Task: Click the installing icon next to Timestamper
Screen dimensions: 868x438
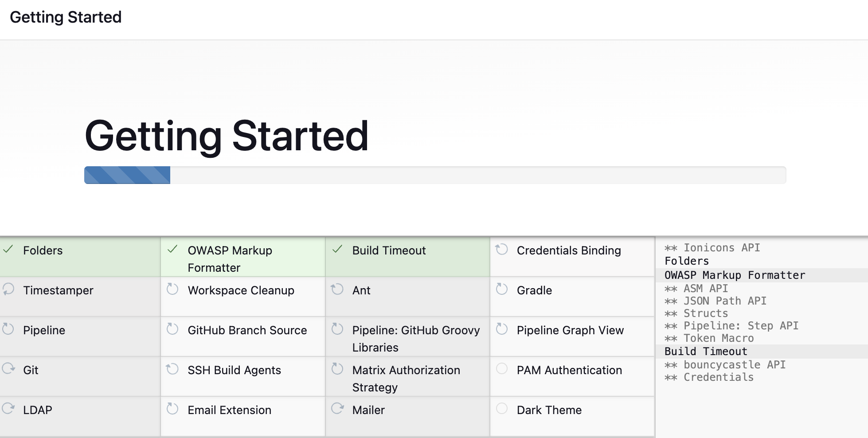Action: (x=8, y=289)
